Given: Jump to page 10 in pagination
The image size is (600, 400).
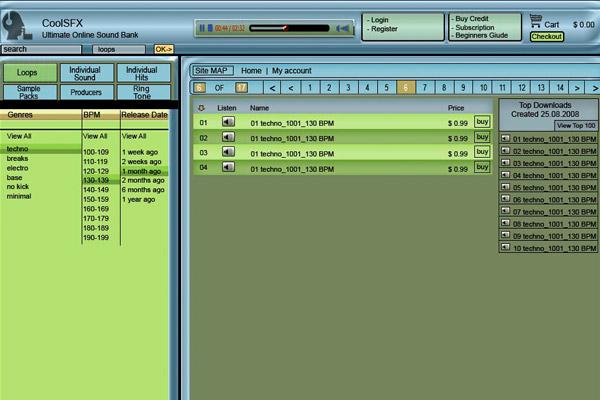Looking at the screenshot, I should (x=483, y=88).
